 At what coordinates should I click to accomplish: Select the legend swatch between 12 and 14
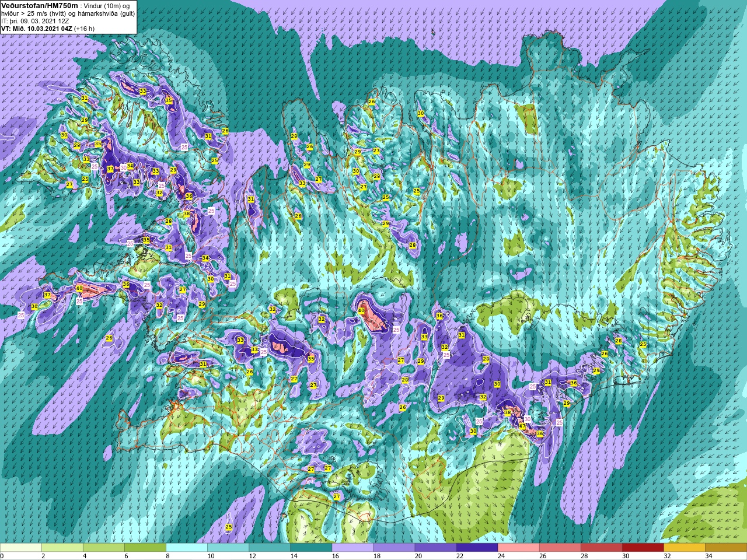(270, 548)
